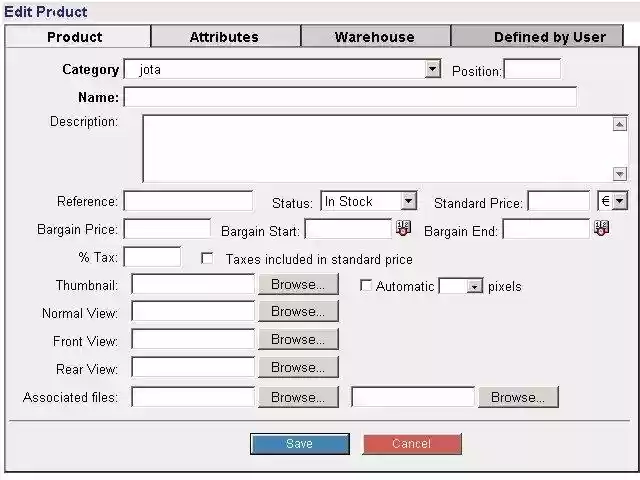Click the Bargain Start date field
The height and width of the screenshot is (480, 640).
coord(348,229)
